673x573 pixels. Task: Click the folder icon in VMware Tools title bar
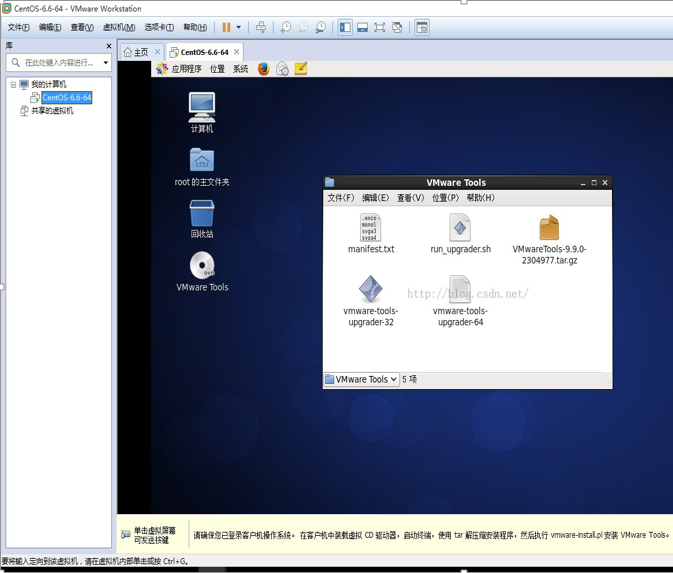pos(330,182)
